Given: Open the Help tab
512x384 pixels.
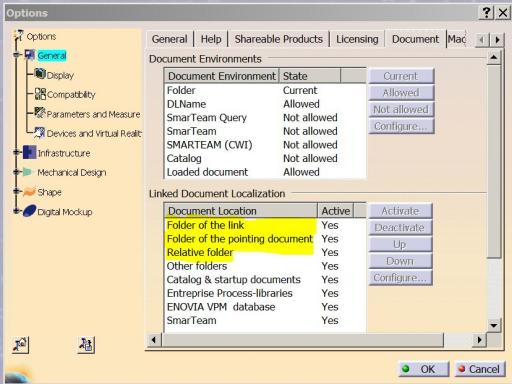Looking at the screenshot, I should pyautogui.click(x=211, y=39).
